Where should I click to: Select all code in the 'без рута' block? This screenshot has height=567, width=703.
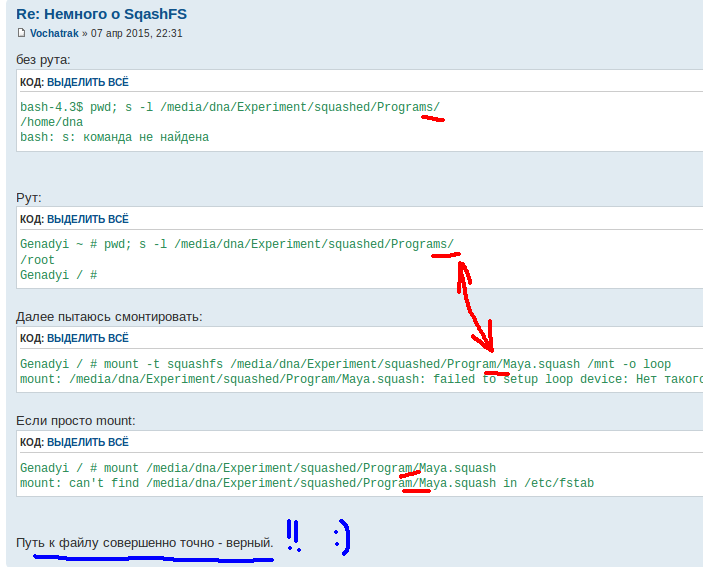pyautogui.click(x=88, y=82)
